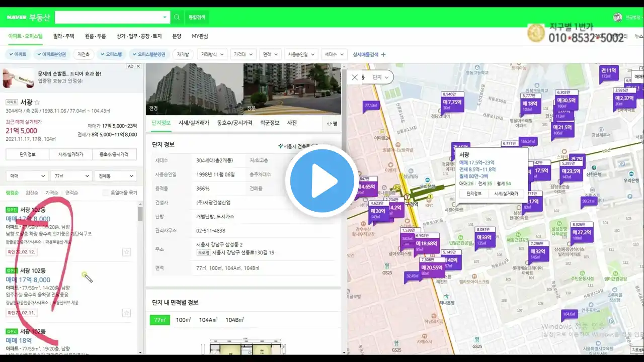644x362 pixels.
Task: Check the 동일매물 묶기 checkbox
Action: click(x=105, y=193)
